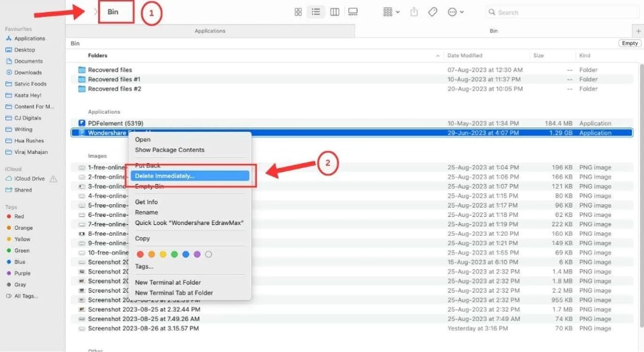Image resolution: width=644 pixels, height=352 pixels.
Task: Choose Delete Immediately from context menu
Action: pyautogui.click(x=190, y=175)
